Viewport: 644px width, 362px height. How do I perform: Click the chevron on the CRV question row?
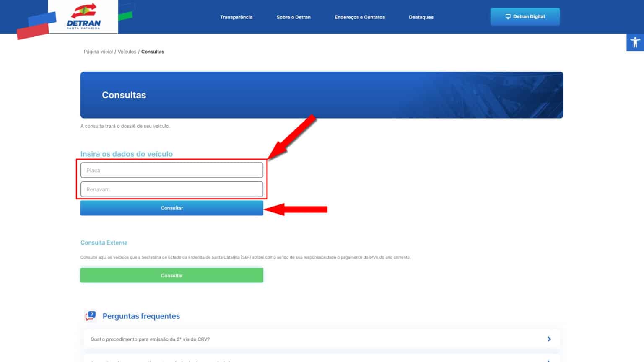click(x=549, y=339)
